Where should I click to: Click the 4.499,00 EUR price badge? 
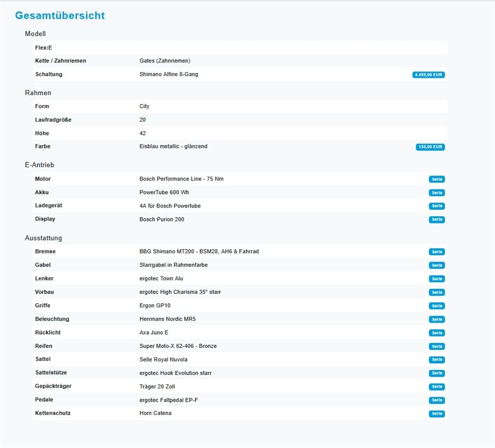click(428, 75)
